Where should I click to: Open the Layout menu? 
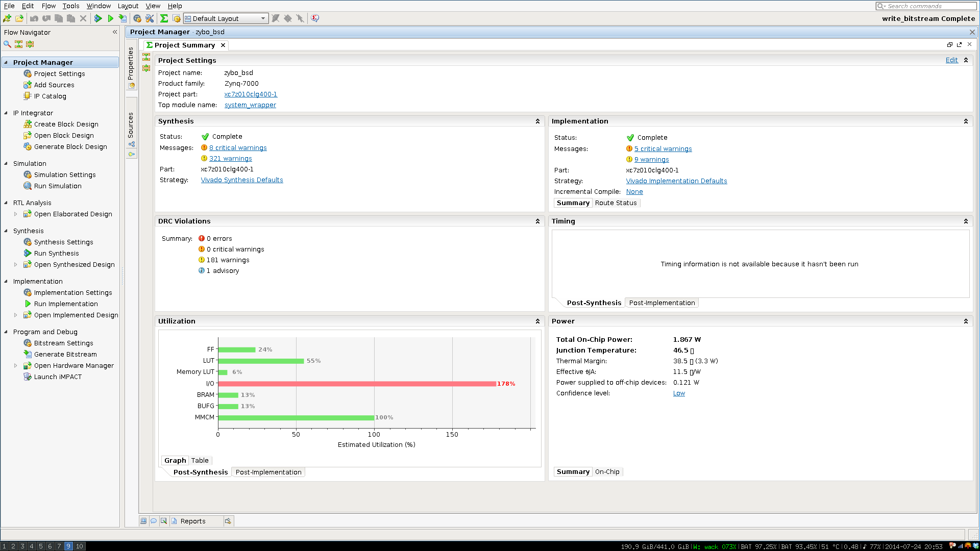tap(128, 6)
